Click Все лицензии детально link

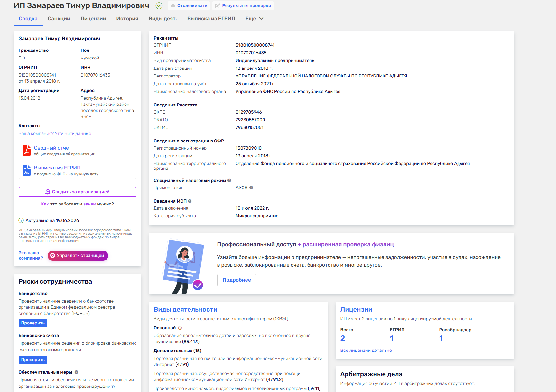click(x=366, y=351)
